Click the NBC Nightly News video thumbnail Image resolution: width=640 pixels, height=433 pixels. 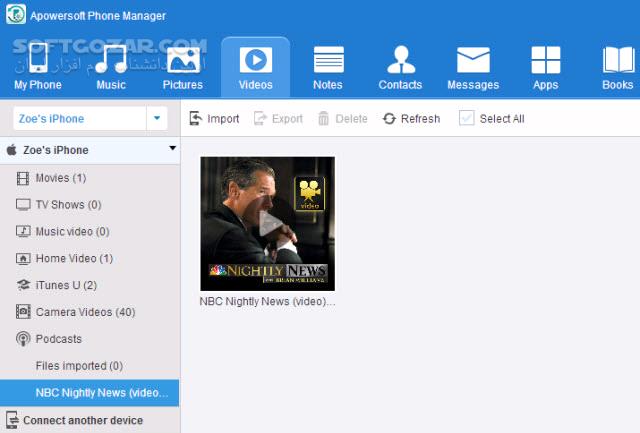tap(267, 224)
